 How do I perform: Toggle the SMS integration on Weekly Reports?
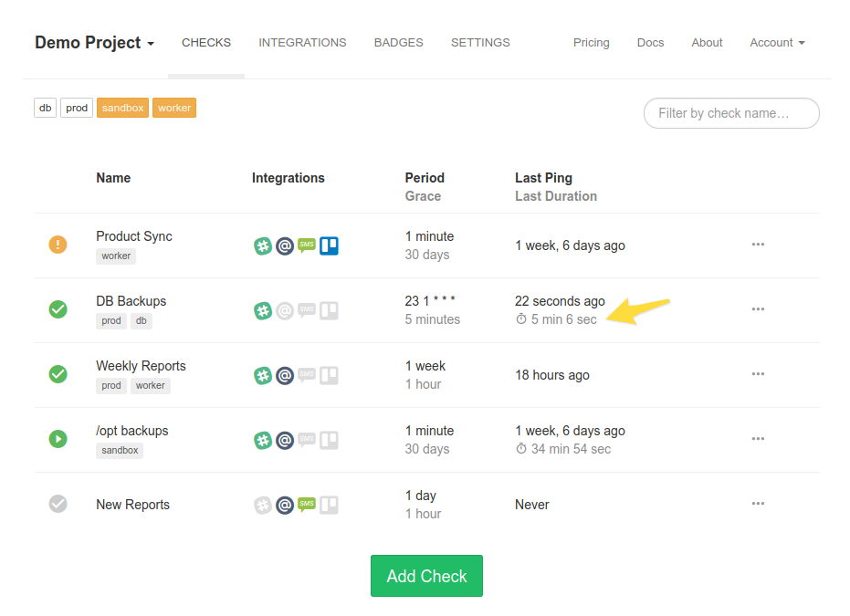(307, 374)
